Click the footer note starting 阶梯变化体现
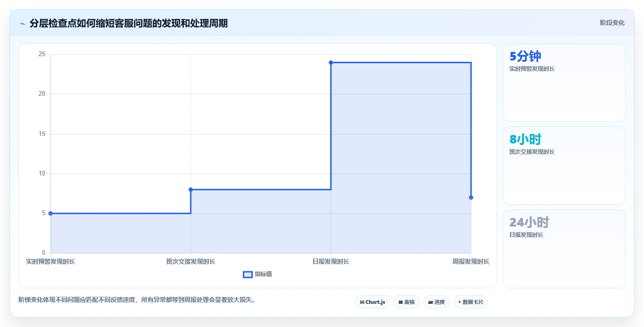 click(137, 300)
